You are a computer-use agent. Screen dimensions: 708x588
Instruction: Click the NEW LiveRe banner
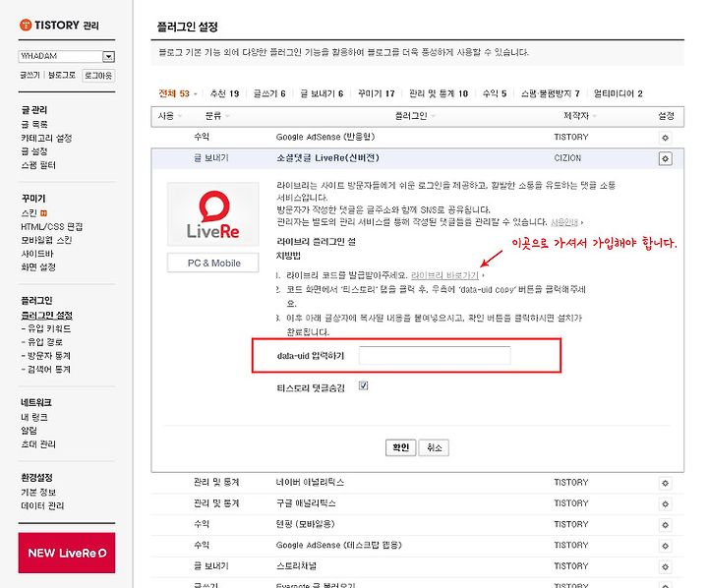[67, 553]
